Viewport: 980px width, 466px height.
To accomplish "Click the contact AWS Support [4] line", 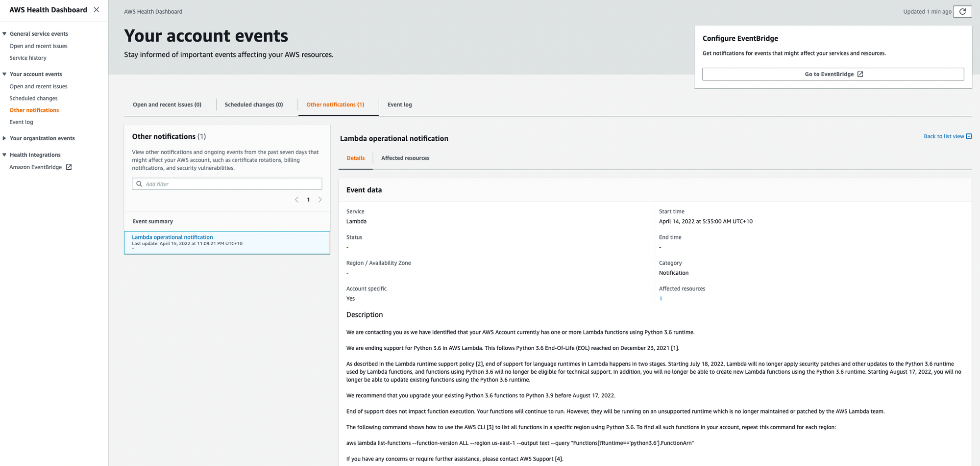I will tap(455, 459).
